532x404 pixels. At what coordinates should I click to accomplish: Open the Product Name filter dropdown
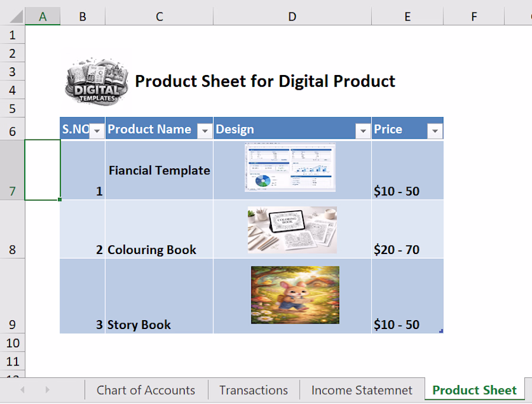tap(205, 131)
